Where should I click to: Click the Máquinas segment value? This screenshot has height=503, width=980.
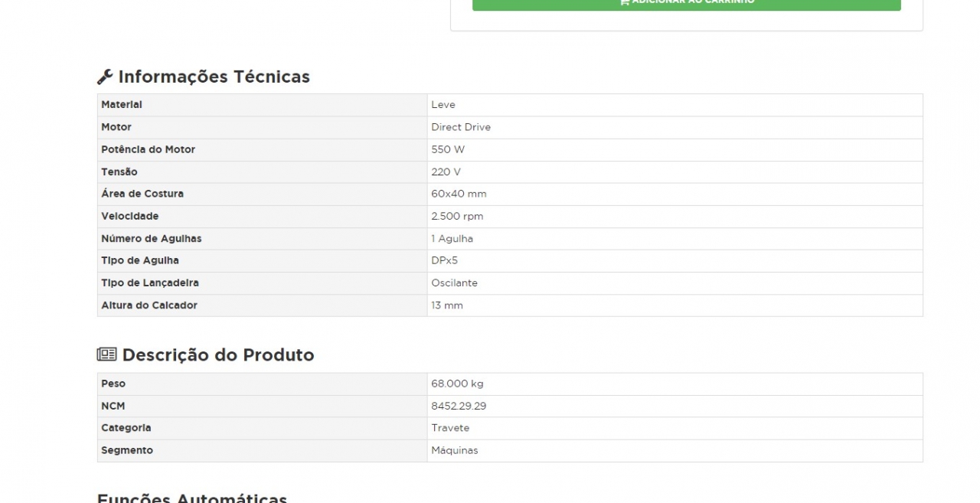click(454, 450)
